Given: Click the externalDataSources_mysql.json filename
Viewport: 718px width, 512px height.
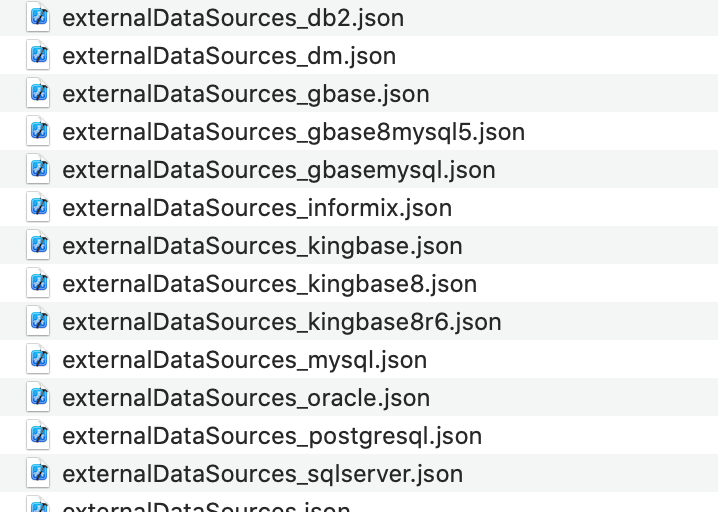Looking at the screenshot, I should pyautogui.click(x=244, y=360).
